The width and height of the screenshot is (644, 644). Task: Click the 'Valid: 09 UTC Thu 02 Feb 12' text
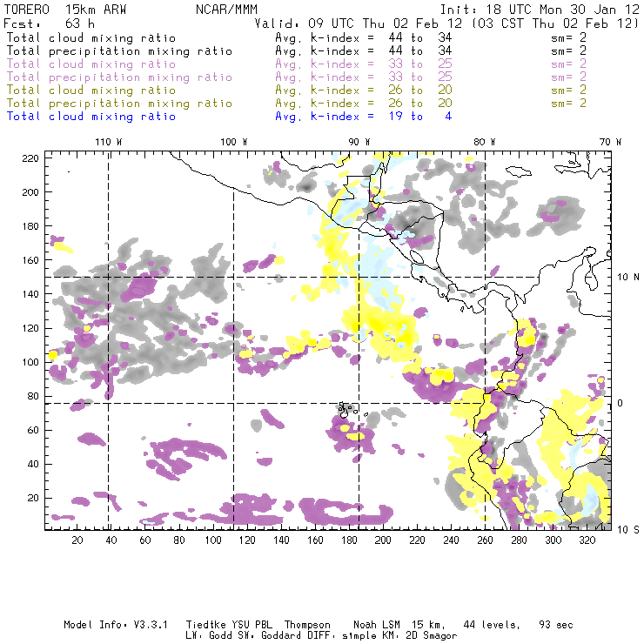coord(359,23)
